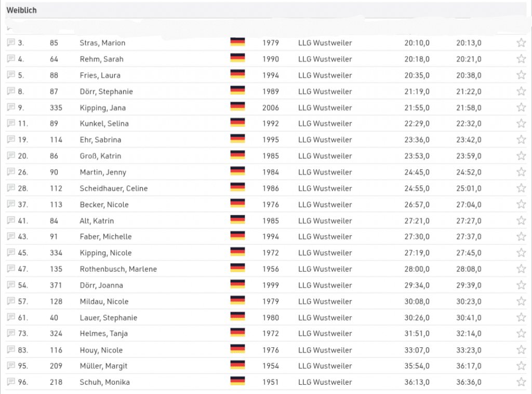Click comment bubble beside Rothenbusch, Marlene
Screen dimensions: 532x394
pyautogui.click(x=11, y=269)
